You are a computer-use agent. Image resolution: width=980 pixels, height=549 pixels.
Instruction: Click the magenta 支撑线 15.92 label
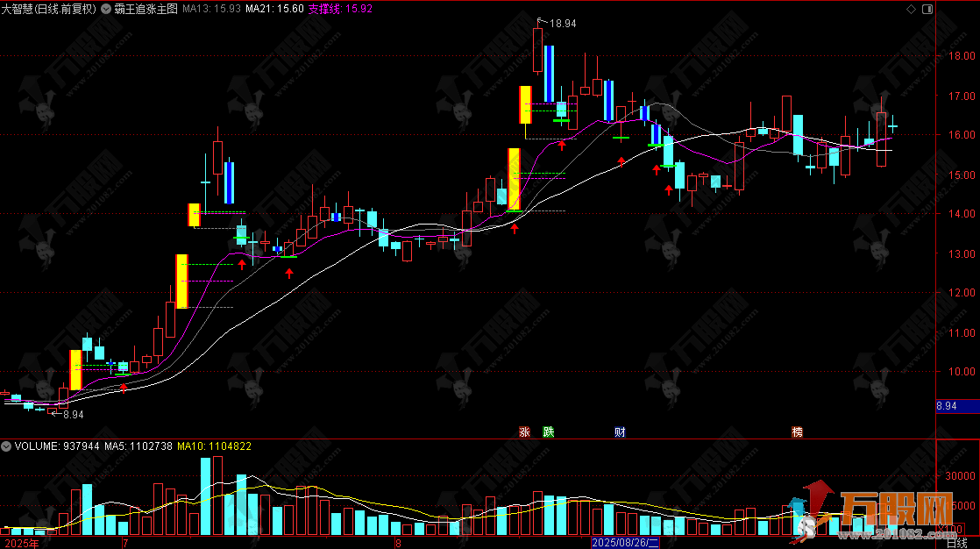click(x=341, y=8)
